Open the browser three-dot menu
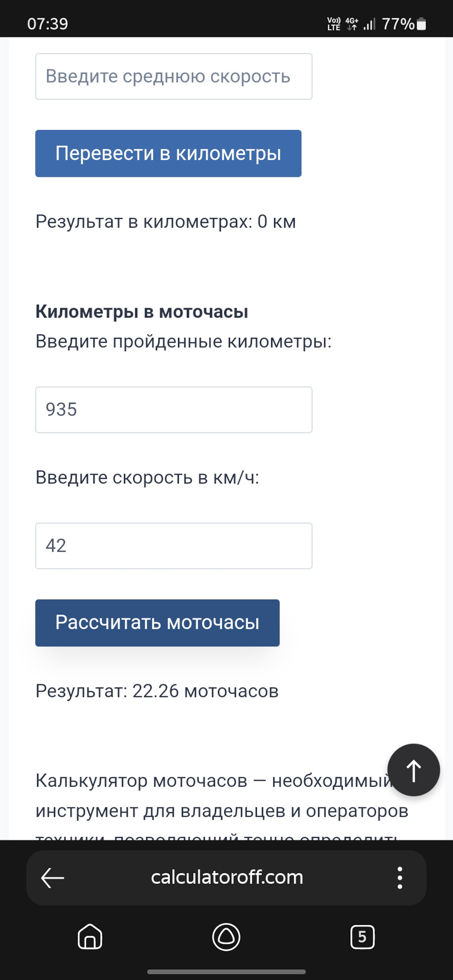 click(400, 878)
